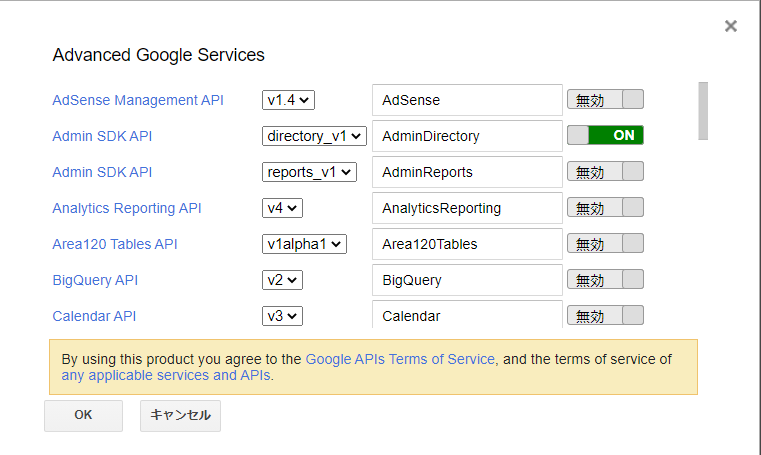
Task: Open the Admin SDK API link beside reports_v1
Action: pyautogui.click(x=102, y=172)
